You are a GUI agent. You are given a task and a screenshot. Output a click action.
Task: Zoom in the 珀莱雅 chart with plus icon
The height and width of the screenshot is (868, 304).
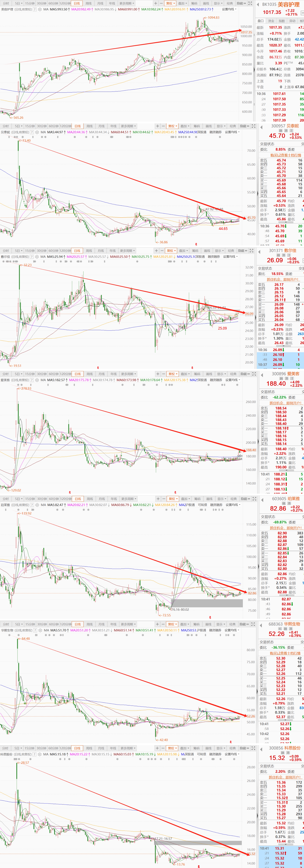click(x=158, y=499)
